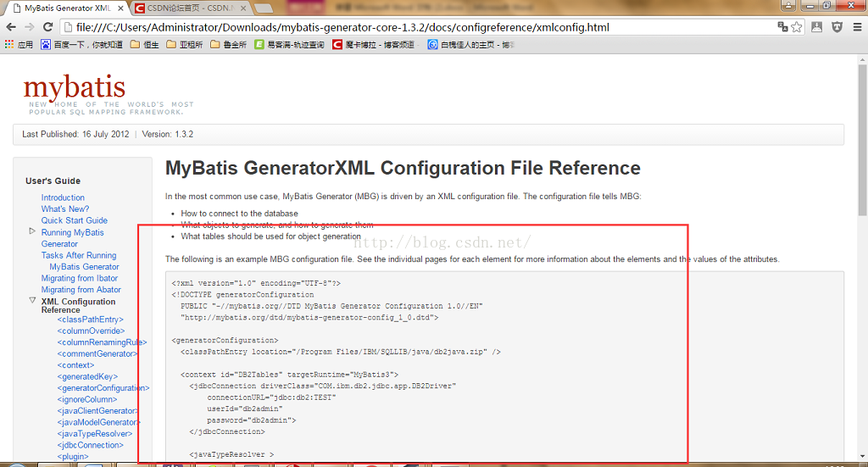868x467 pixels.
Task: Open the translate icon in the address bar
Action: (x=782, y=26)
